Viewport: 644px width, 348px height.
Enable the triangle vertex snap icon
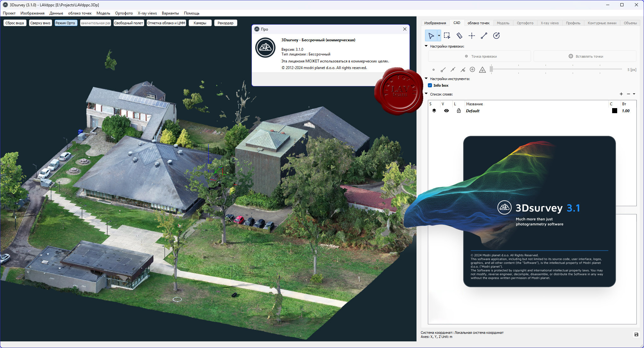tap(482, 70)
